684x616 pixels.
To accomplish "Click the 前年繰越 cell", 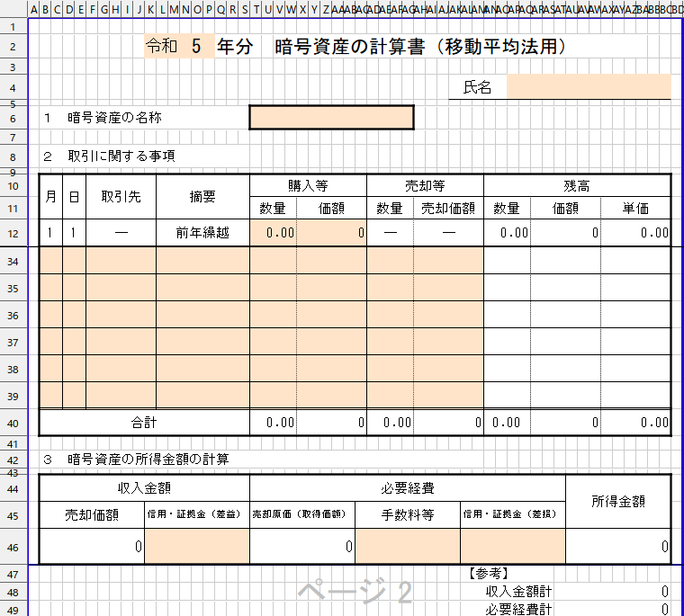I will pos(202,233).
